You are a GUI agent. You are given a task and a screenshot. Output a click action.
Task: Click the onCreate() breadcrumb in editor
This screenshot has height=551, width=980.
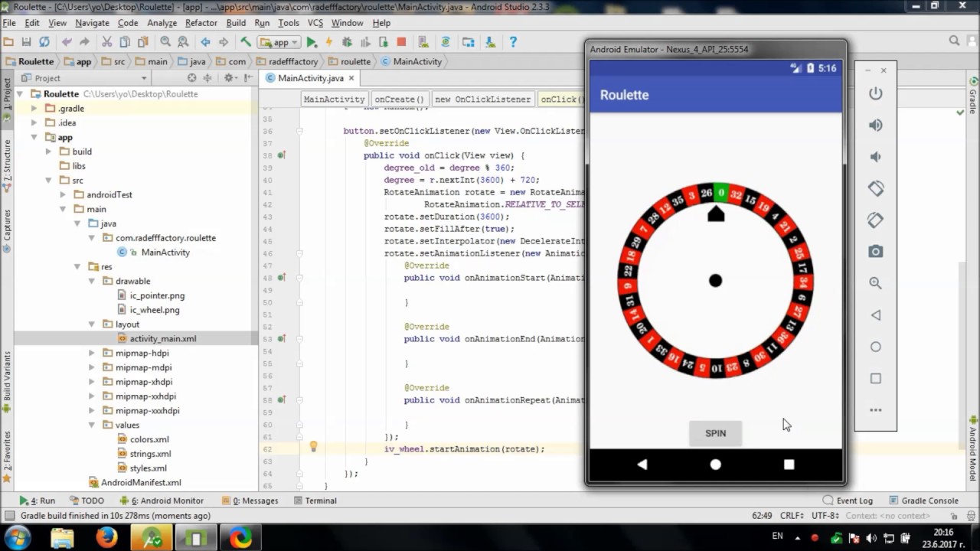point(399,99)
